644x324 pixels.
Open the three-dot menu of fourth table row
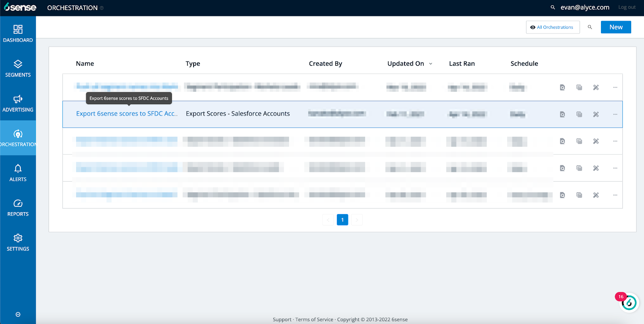pos(615,168)
